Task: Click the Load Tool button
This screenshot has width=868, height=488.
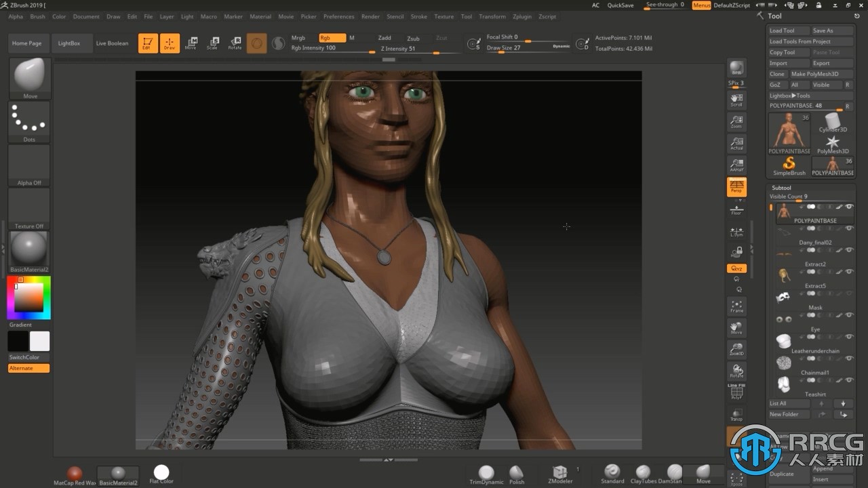Action: point(789,30)
